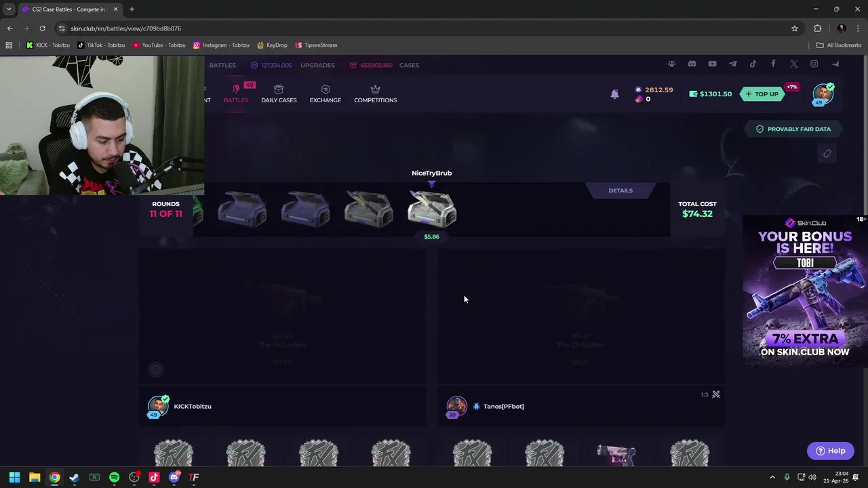868x488 pixels.
Task: Open the Instagram social link icon
Action: point(814,64)
